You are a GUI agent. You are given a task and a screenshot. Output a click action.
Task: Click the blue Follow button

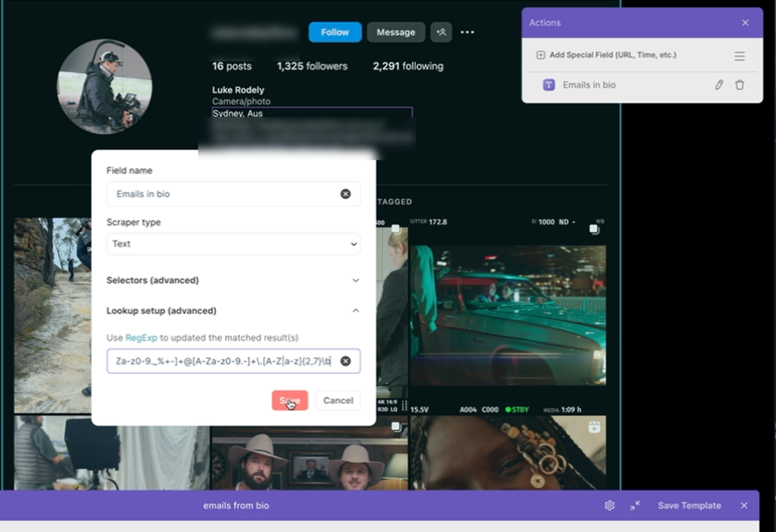pyautogui.click(x=335, y=32)
